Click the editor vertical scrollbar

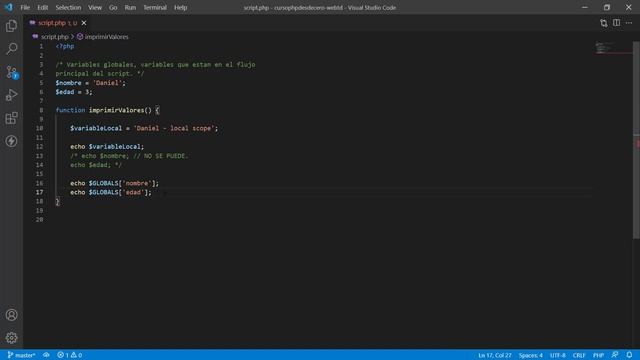click(x=636, y=140)
